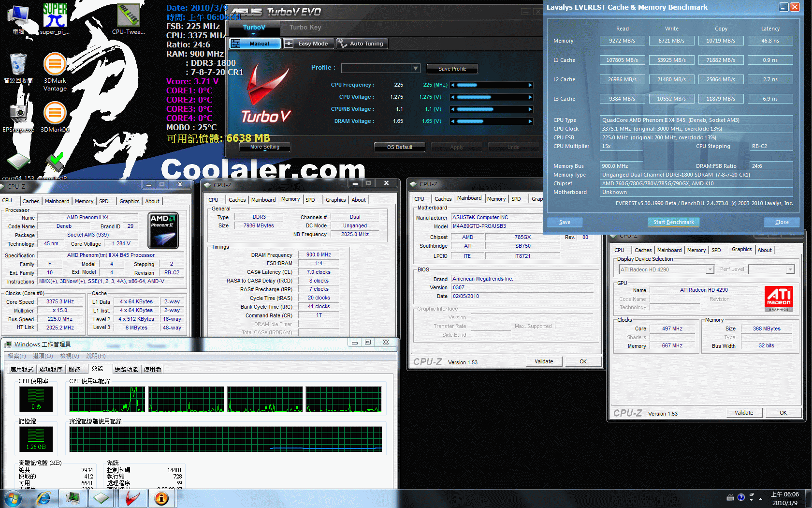Open the 檔案(F) menu in Task Manager
812x508 pixels.
click(16, 356)
